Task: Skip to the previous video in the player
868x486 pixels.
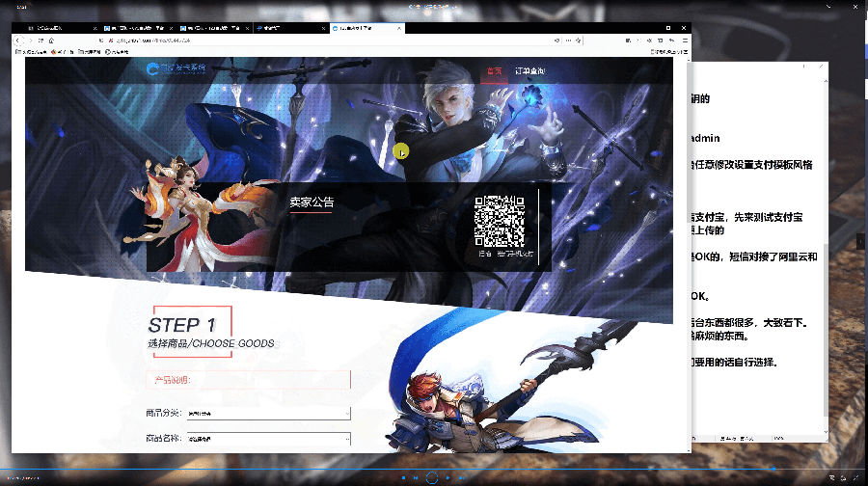Action: (x=416, y=477)
